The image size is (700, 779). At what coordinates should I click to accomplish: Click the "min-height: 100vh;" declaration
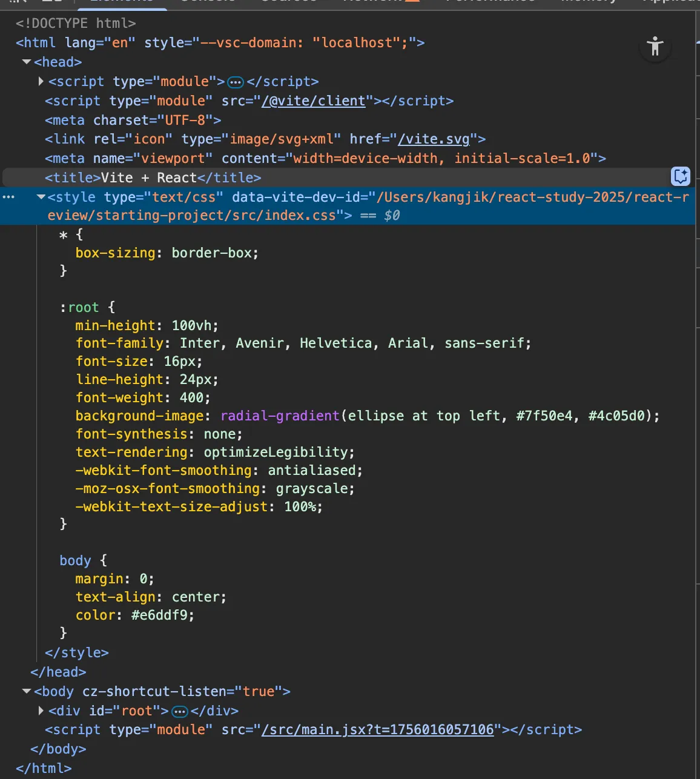(147, 325)
